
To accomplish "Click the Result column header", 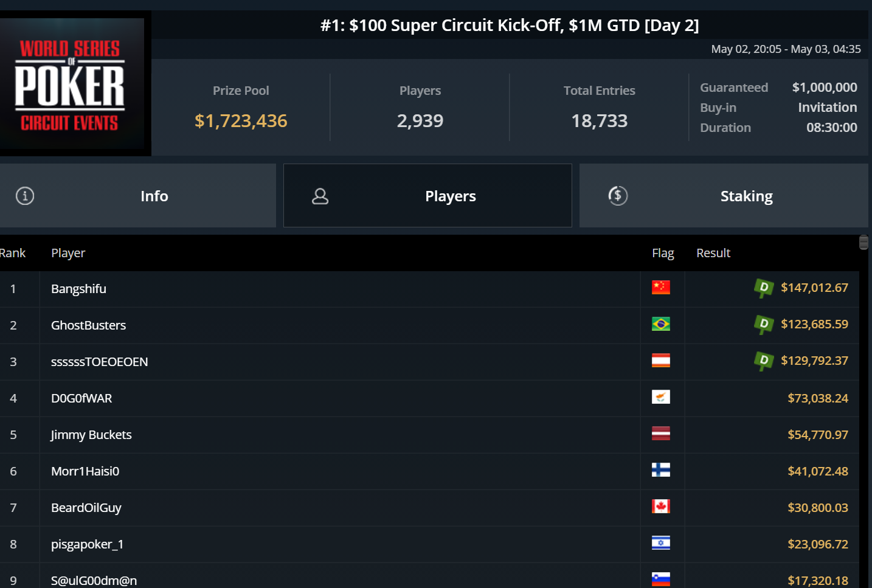I will [713, 253].
